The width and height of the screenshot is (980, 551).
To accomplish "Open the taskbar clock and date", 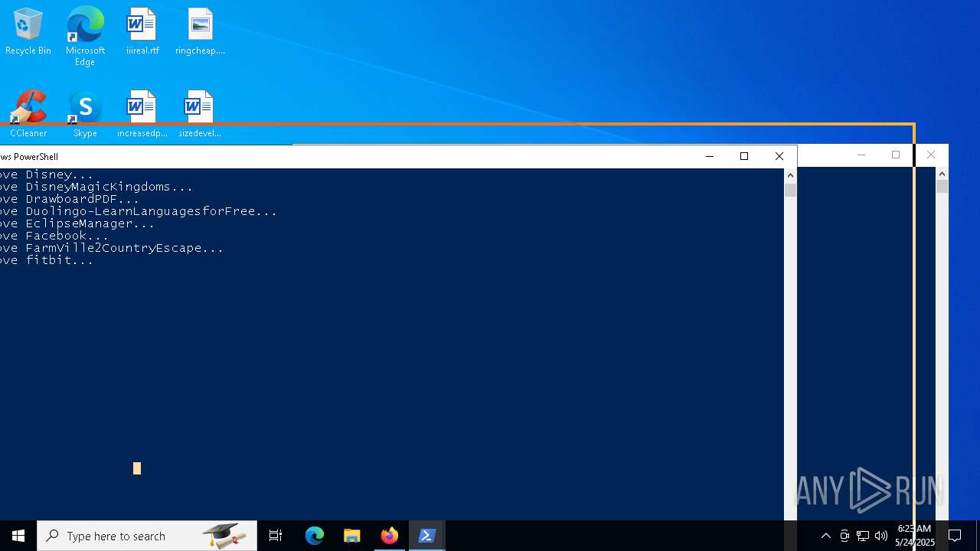I will point(915,536).
